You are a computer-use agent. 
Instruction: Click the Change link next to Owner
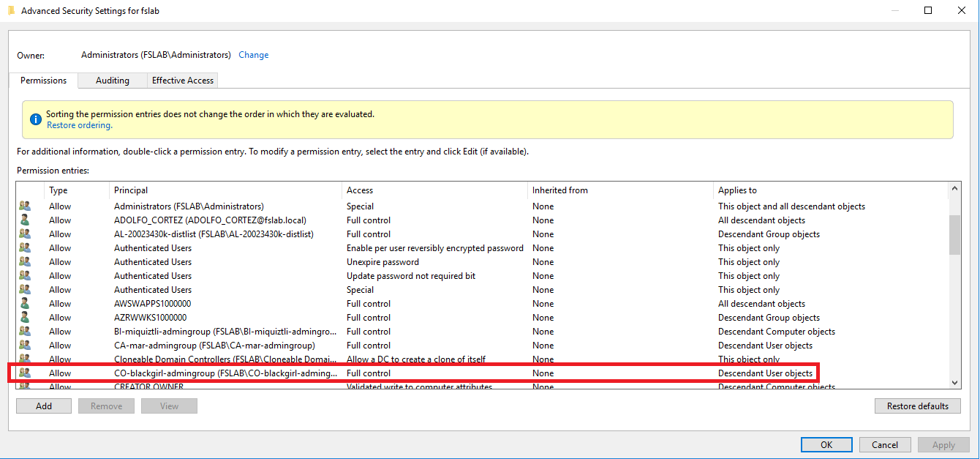click(253, 54)
